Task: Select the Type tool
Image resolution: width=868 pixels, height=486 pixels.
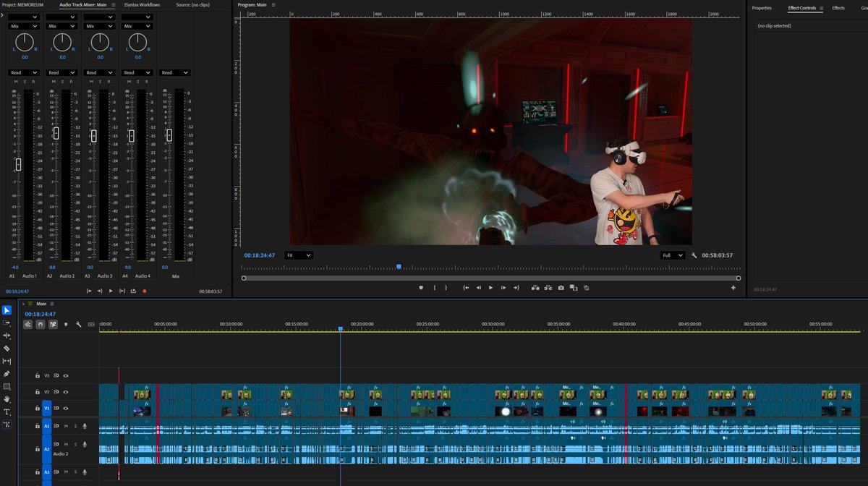Action: pyautogui.click(x=7, y=412)
